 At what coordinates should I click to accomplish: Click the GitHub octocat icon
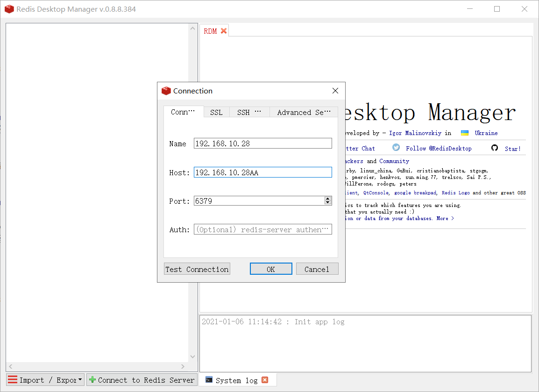(495, 148)
